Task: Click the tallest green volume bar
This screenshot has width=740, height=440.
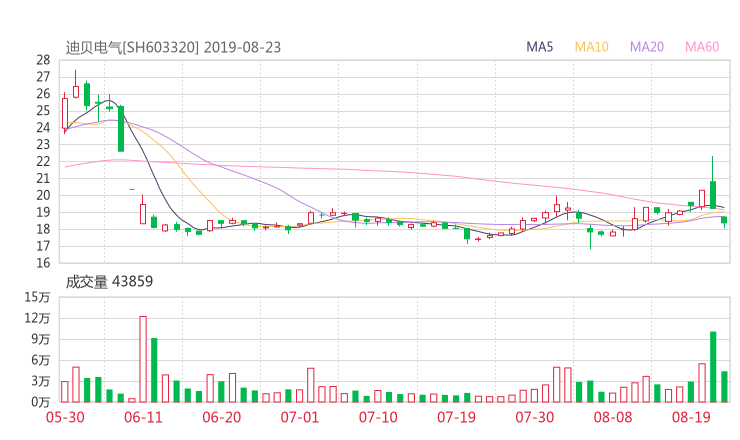Action: (x=713, y=366)
